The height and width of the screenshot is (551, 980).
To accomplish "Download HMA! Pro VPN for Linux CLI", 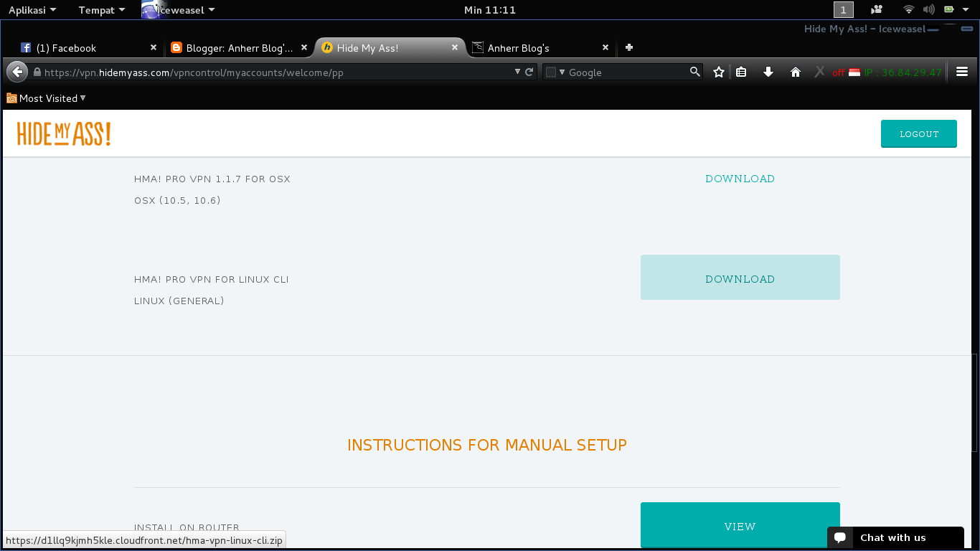I will pyautogui.click(x=740, y=278).
